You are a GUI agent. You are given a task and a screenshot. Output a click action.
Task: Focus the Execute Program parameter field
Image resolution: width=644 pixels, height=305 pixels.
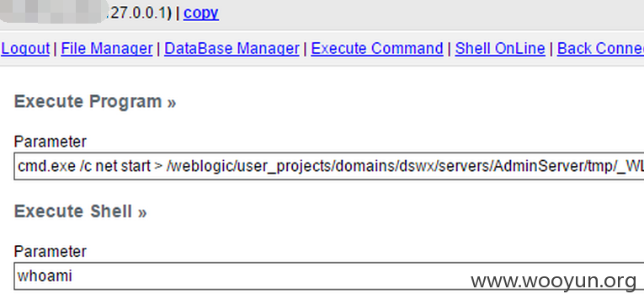coord(329,166)
